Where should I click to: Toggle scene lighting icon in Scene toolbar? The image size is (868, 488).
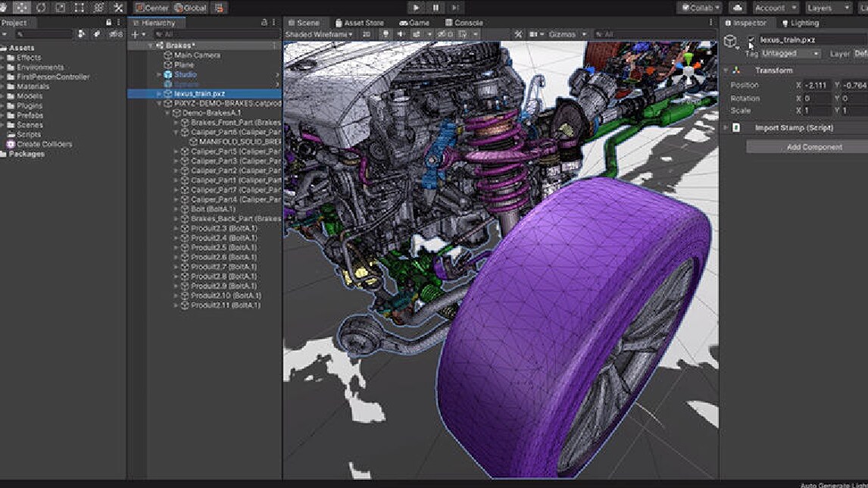coord(386,33)
